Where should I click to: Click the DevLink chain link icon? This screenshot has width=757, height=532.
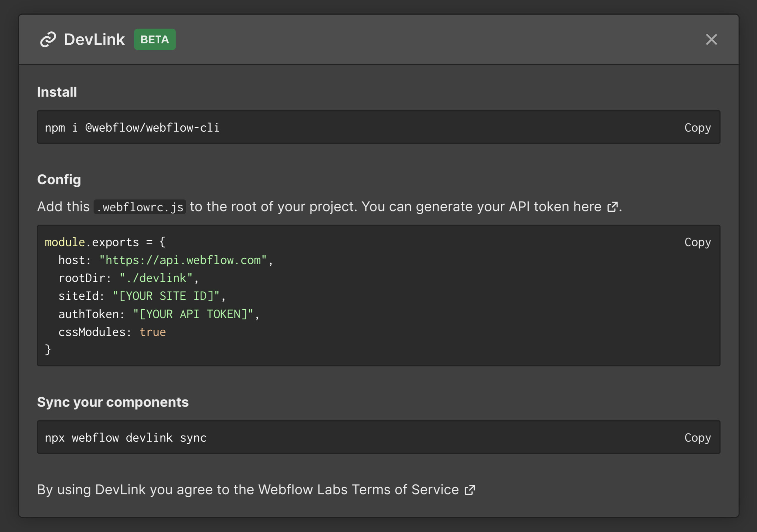pos(48,40)
